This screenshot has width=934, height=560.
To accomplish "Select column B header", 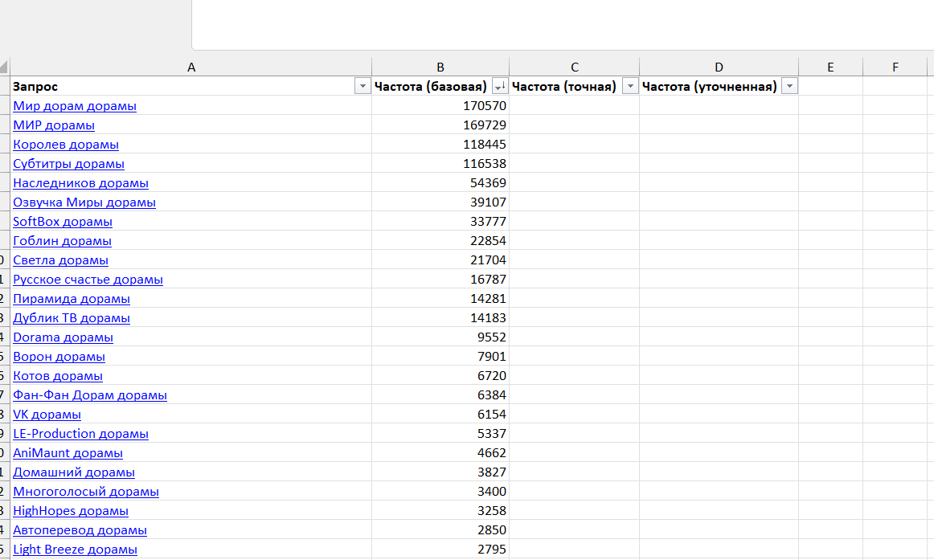I will tap(440, 67).
